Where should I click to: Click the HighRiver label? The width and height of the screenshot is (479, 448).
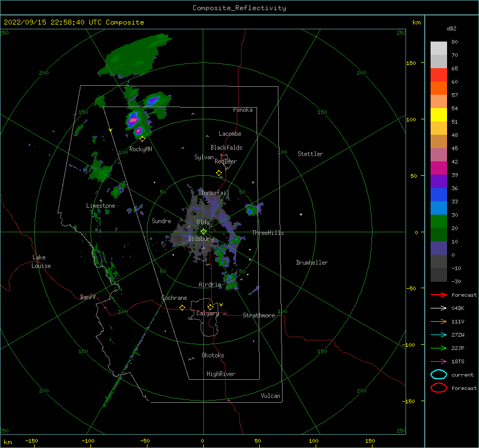point(221,374)
